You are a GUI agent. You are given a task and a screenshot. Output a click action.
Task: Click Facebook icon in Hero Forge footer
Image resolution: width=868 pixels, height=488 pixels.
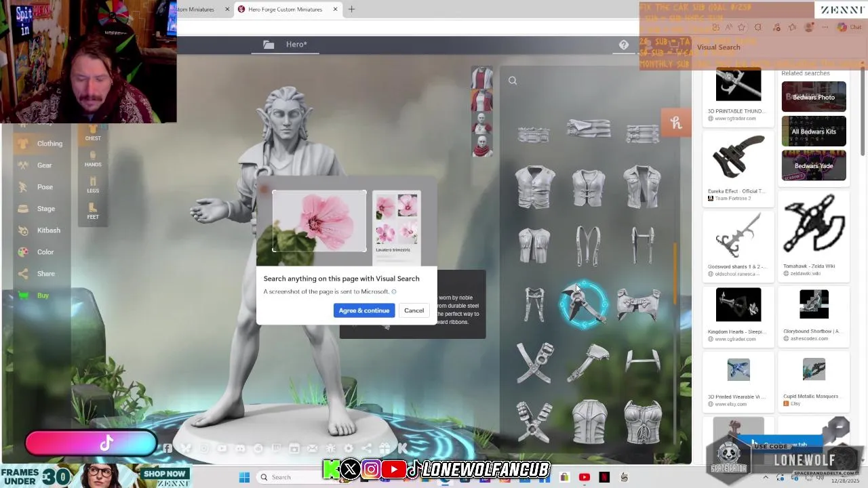[x=167, y=448]
